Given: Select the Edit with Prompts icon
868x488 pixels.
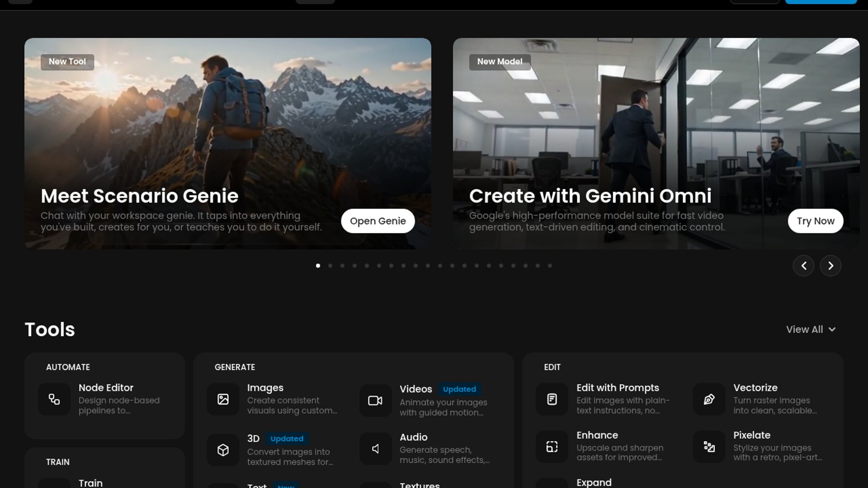Looking at the screenshot, I should pos(552,399).
